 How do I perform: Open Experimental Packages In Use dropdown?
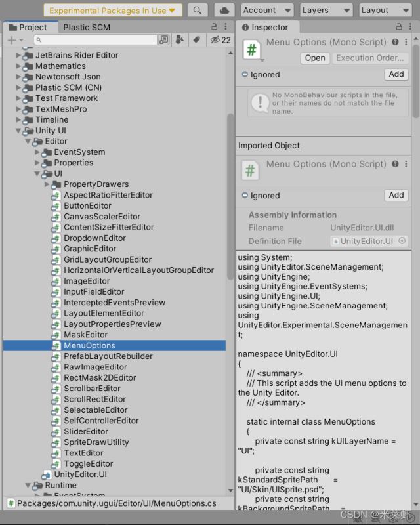(113, 10)
